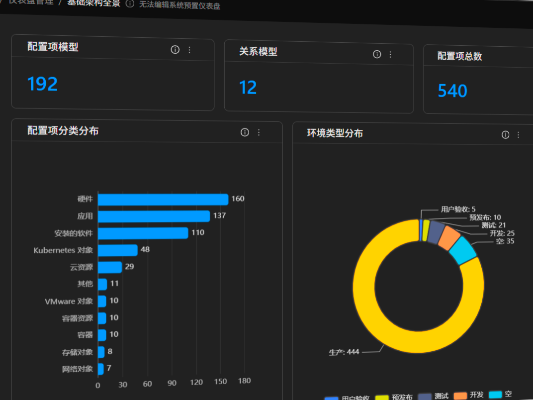Click the 测试: 21 donut label
The width and height of the screenshot is (533, 400).
494,225
